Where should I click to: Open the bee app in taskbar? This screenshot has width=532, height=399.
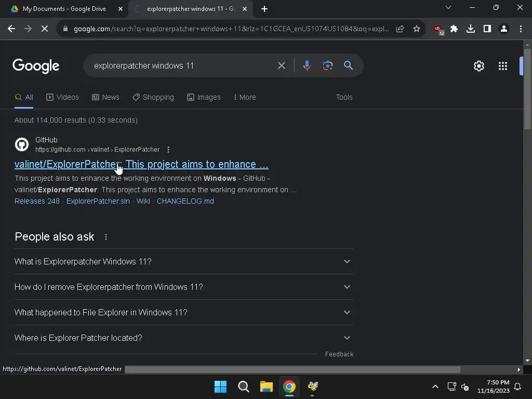point(312,386)
